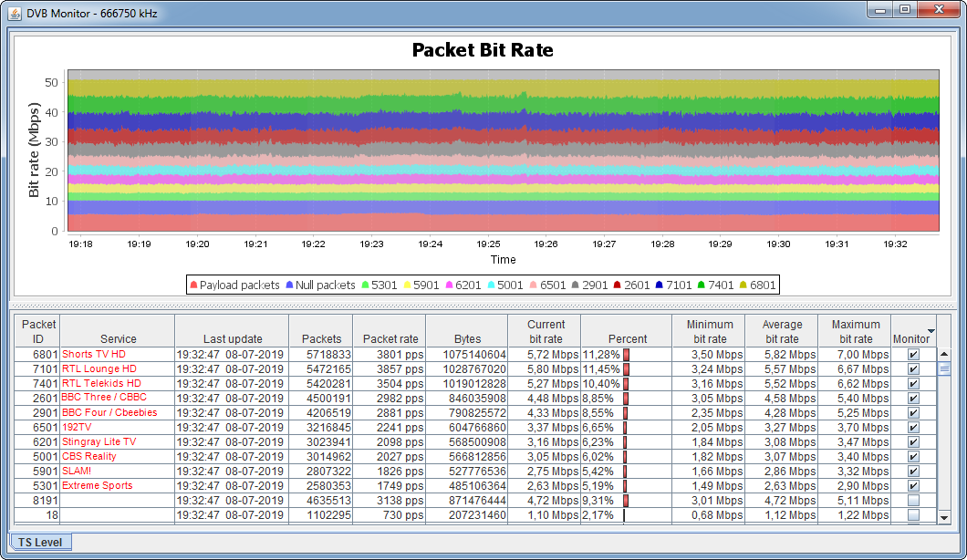Click the table scrollbar up arrow
Image resolution: width=967 pixels, height=560 pixels.
[944, 355]
